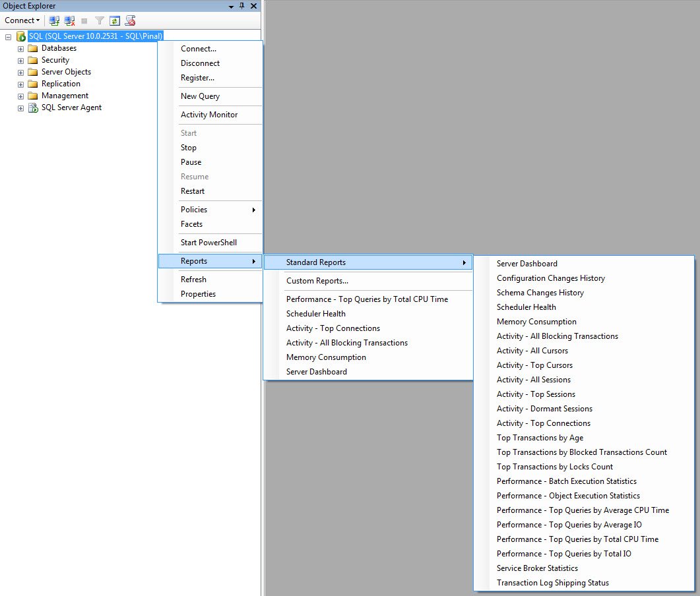
Task: Click the Security folder icon
Action: pyautogui.click(x=32, y=60)
